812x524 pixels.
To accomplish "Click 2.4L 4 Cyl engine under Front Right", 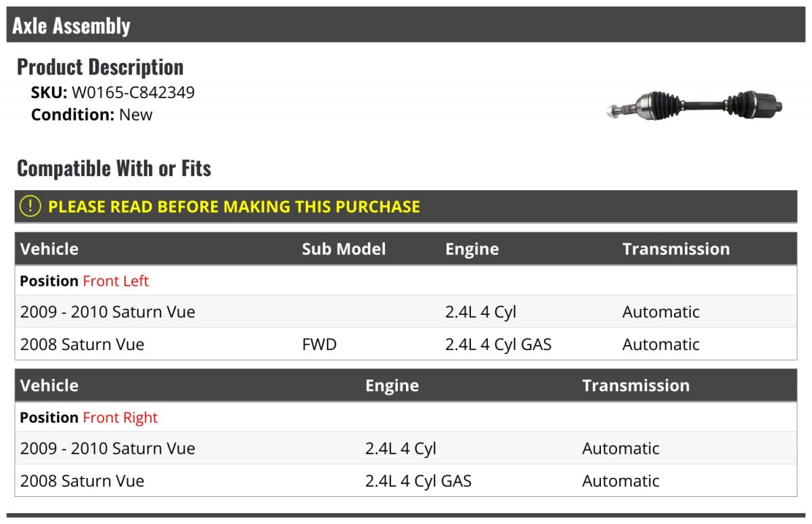I will coord(401,449).
